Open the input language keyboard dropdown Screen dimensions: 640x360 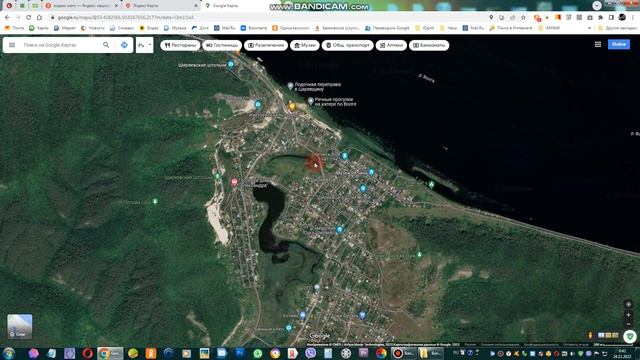pos(144,45)
